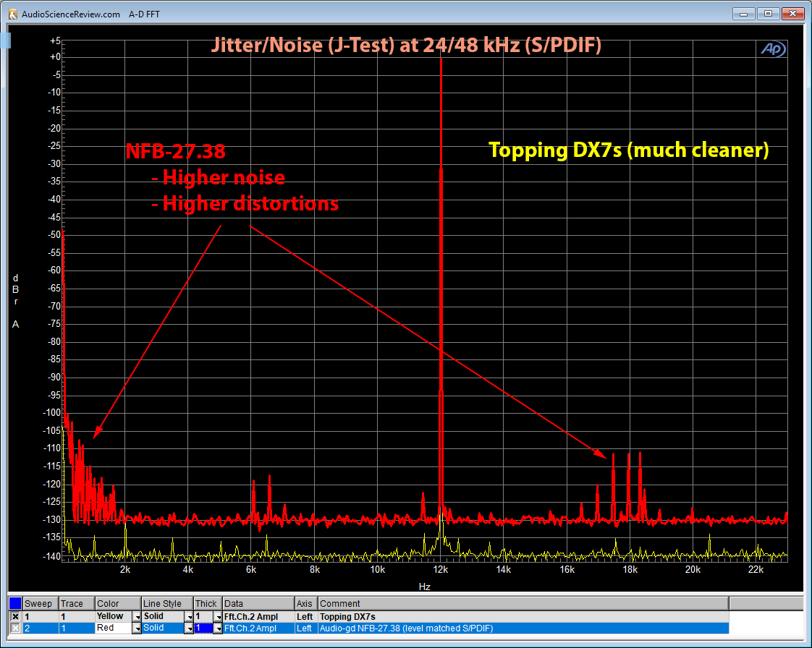Viewport: 812px width, 648px height.
Task: Open the Red color dropdown
Action: click(x=137, y=628)
